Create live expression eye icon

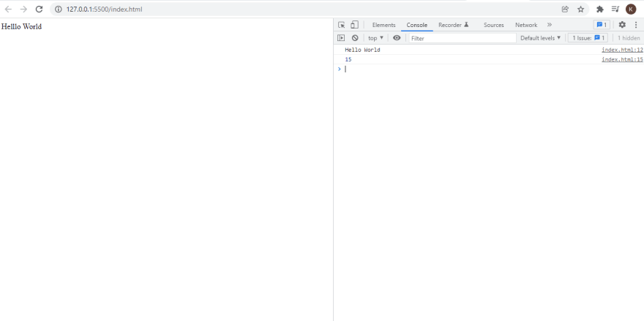pos(397,38)
